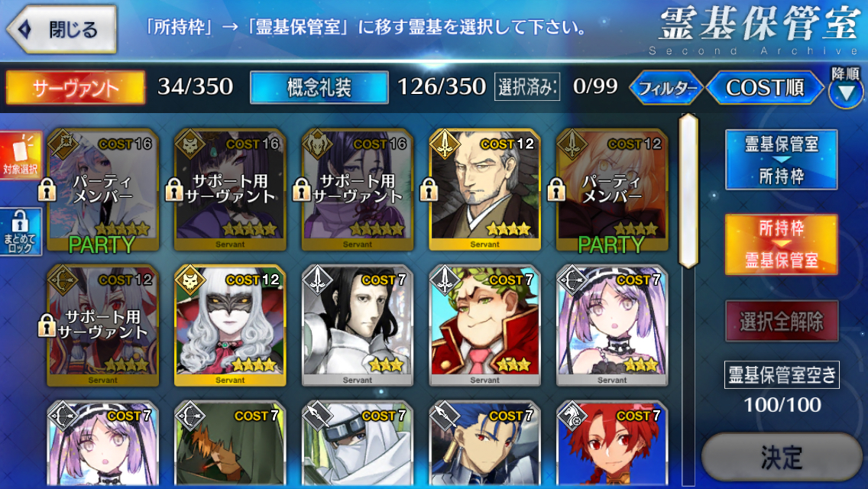Select the blue-haired Lancer servant card
Viewport: 868px width, 489px height.
[484, 445]
